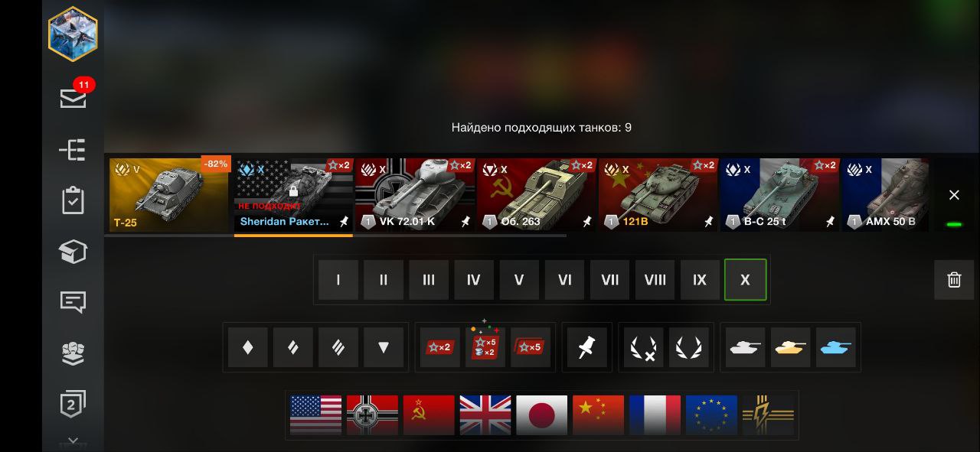Filter by the USSR nation flag
This screenshot has width=980, height=452.
(429, 415)
